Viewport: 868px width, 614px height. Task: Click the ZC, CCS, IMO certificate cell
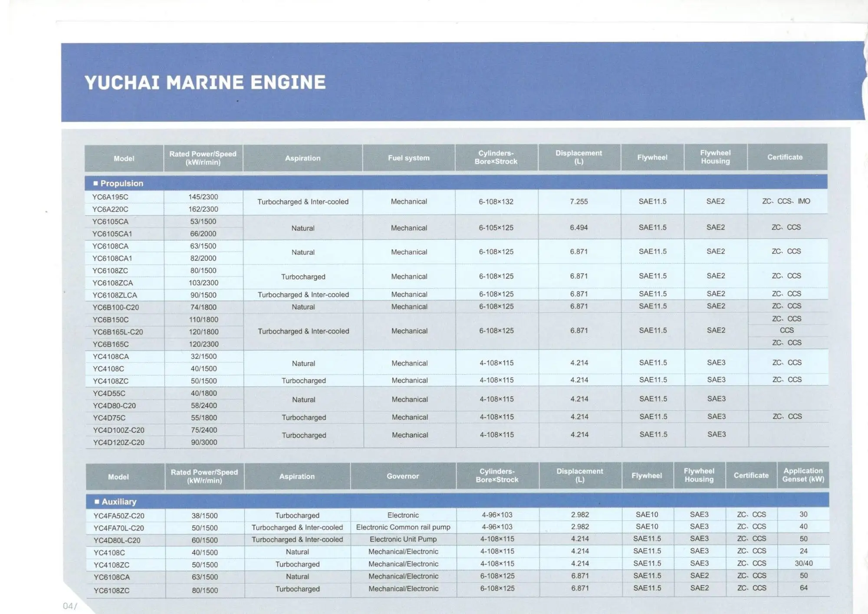pyautogui.click(x=786, y=201)
